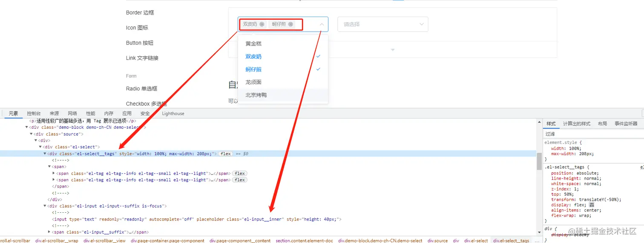The height and width of the screenshot is (243, 644).
Task: Click div.demo-block.demo-zh-CN.demo-select breadcrumb
Action: click(380, 240)
